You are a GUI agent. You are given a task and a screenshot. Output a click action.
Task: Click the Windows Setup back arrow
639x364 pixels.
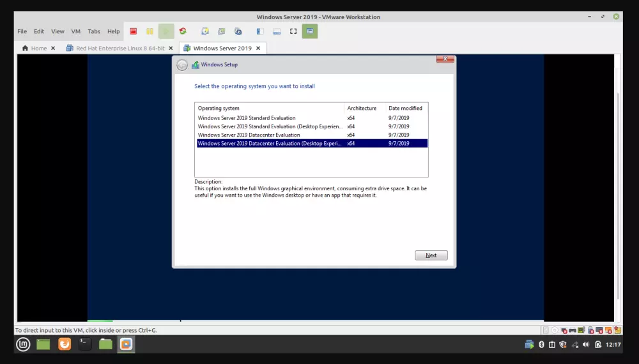[182, 64]
